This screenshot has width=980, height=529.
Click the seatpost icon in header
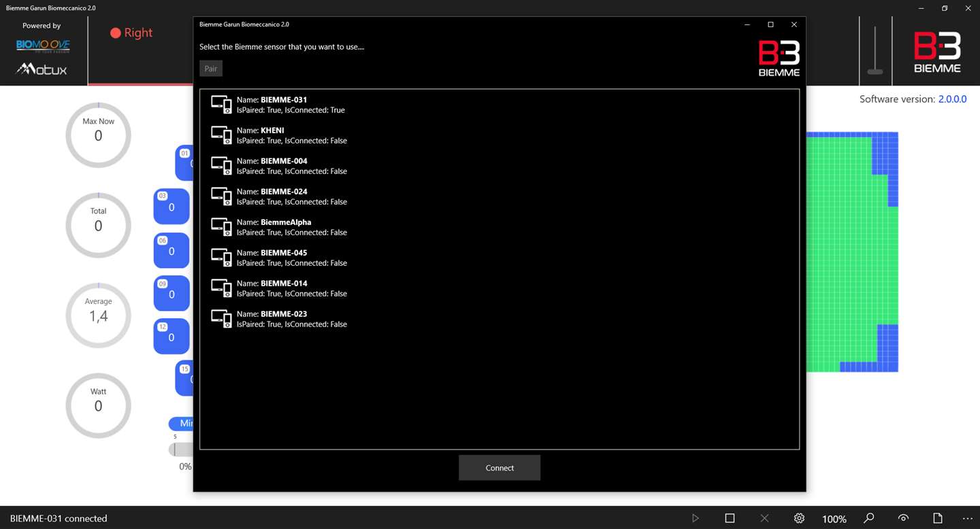[x=875, y=50]
